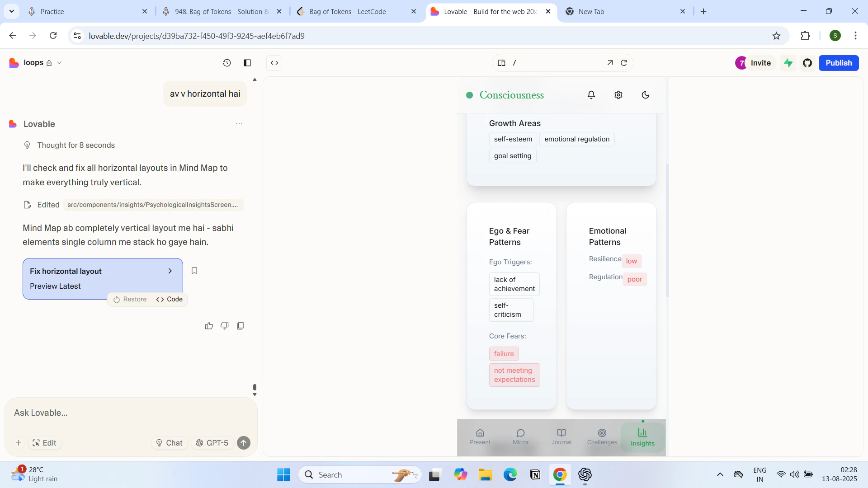The image size is (868, 488).
Task: Open preview in new tab arrow
Action: tap(610, 63)
